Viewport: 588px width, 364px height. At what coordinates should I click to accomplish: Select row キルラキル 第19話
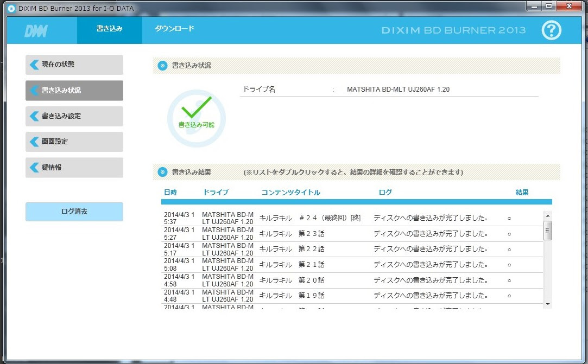[x=352, y=296]
